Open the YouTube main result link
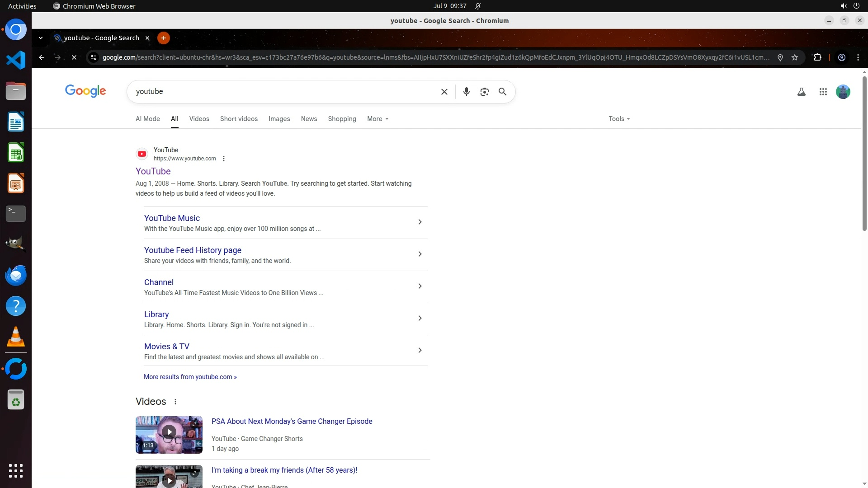This screenshot has width=868, height=488. click(153, 171)
